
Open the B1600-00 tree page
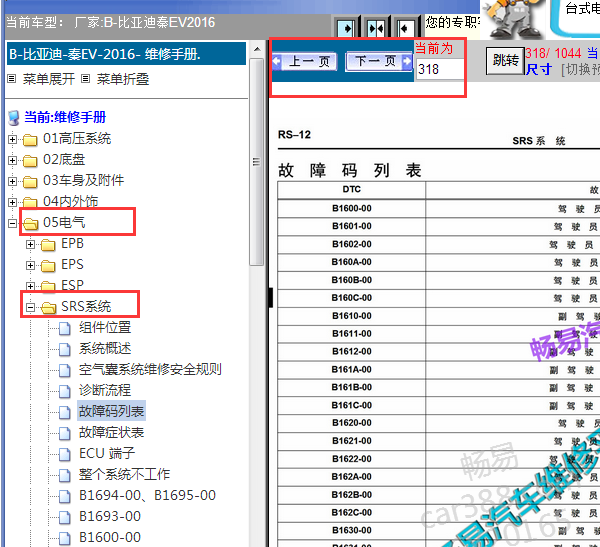click(110, 537)
